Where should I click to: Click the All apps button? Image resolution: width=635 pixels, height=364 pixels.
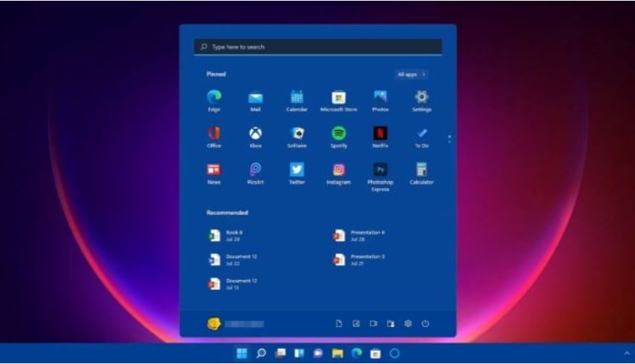pos(411,75)
